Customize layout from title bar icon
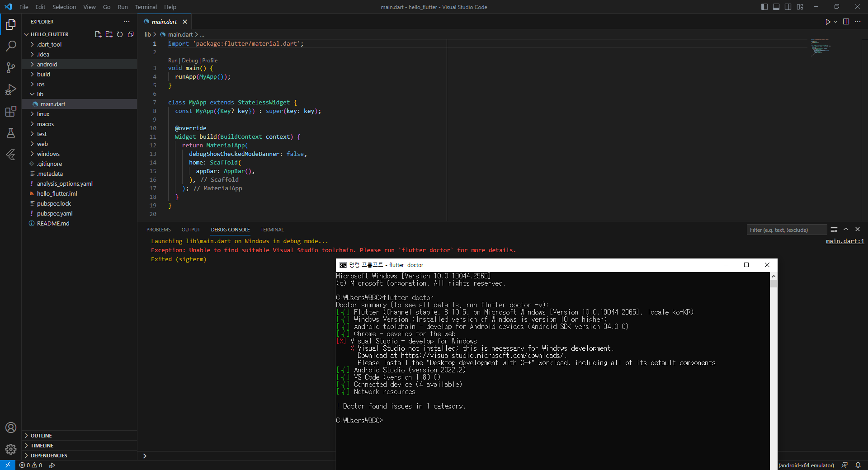Image resolution: width=868 pixels, height=470 pixels. point(800,7)
